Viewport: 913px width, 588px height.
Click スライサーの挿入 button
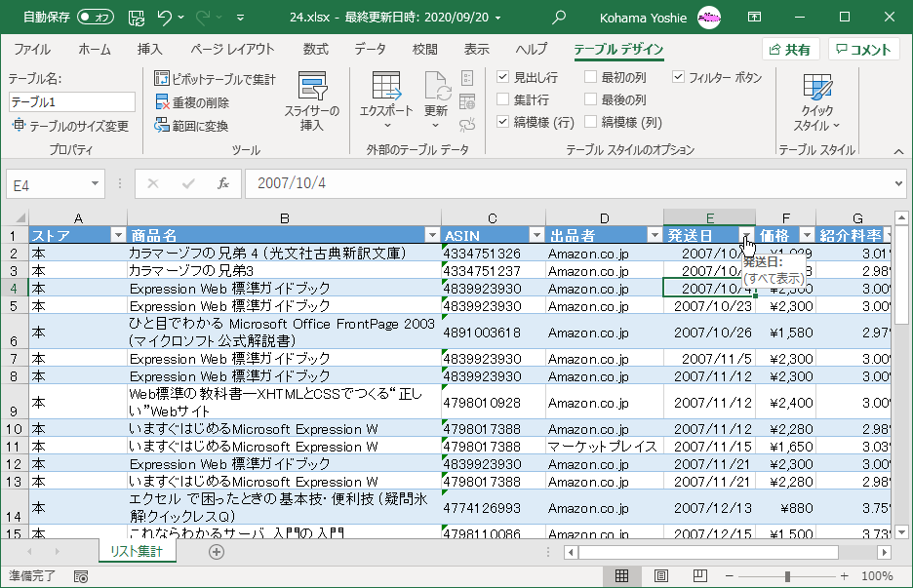coord(312,101)
